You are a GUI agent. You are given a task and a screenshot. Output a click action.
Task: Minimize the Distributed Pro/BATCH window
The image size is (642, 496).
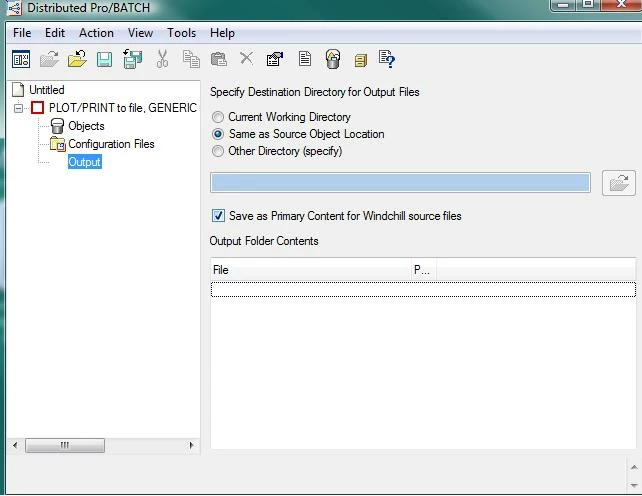point(563,5)
